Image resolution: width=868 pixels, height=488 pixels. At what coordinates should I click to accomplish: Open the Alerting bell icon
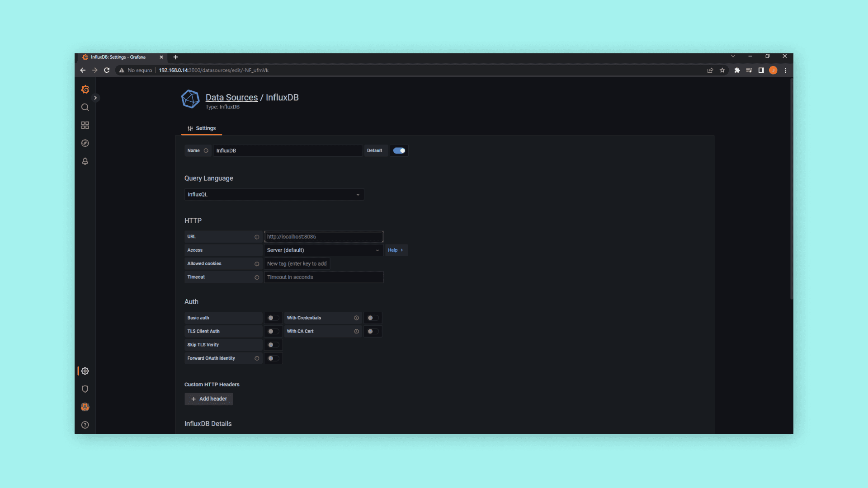[x=85, y=161]
